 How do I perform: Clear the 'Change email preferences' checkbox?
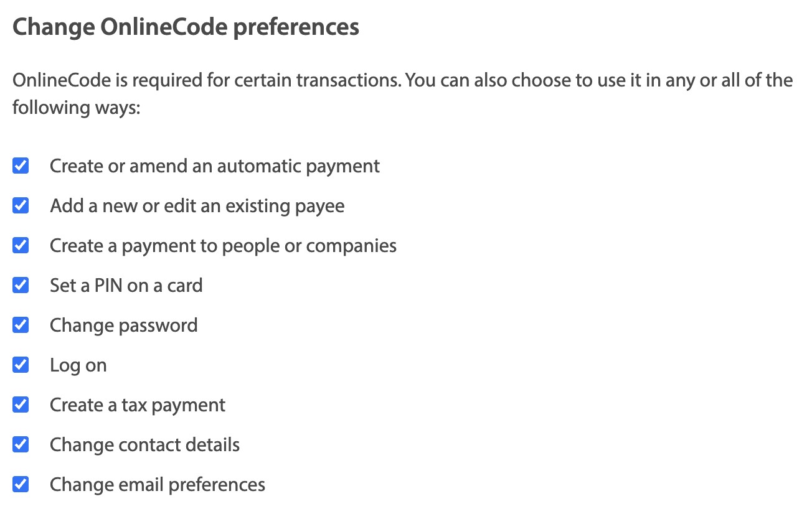tap(21, 485)
